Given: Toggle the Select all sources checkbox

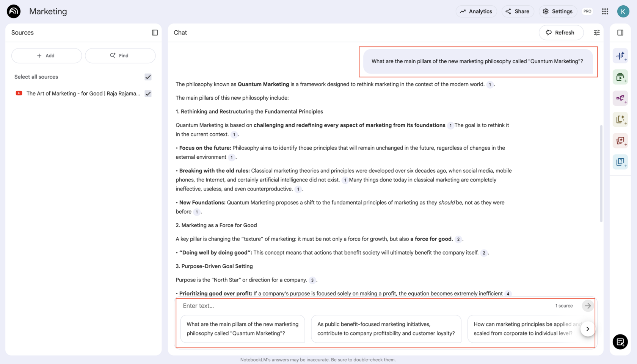Looking at the screenshot, I should (x=148, y=77).
